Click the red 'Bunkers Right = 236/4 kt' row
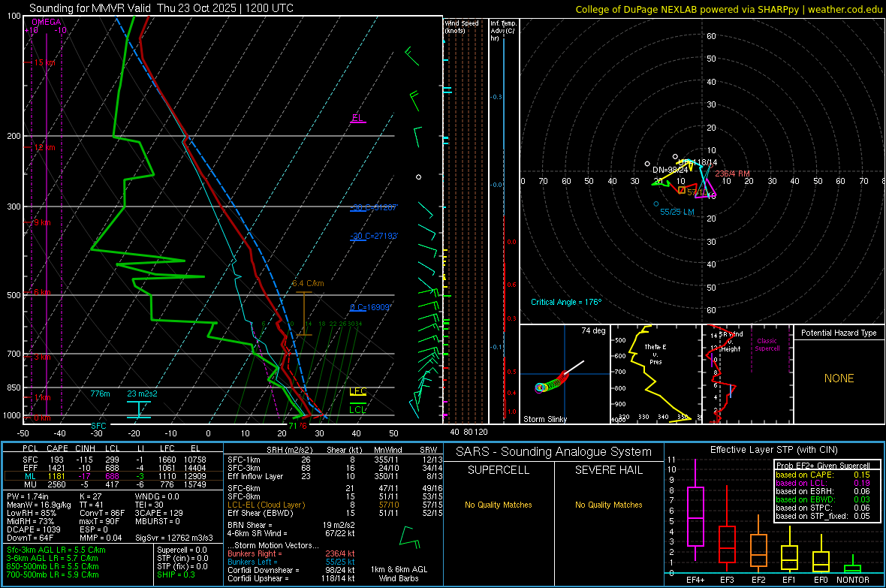The image size is (886, 588). (291, 553)
